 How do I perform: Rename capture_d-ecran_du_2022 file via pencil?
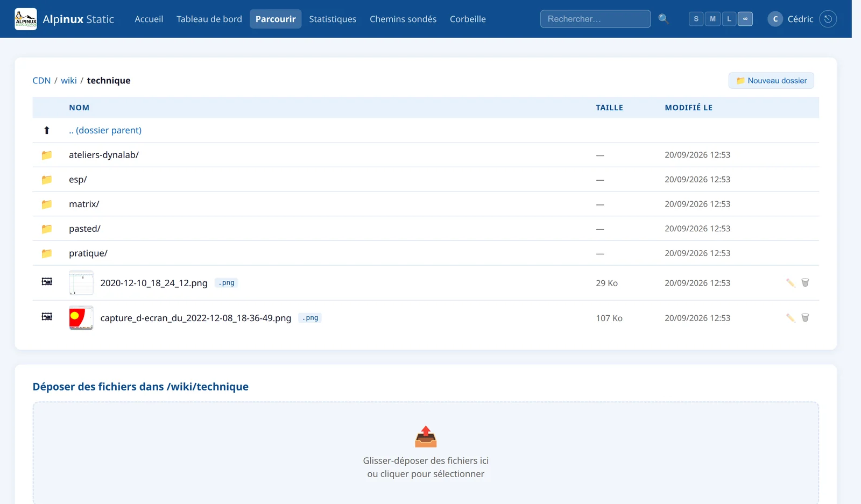pyautogui.click(x=791, y=318)
